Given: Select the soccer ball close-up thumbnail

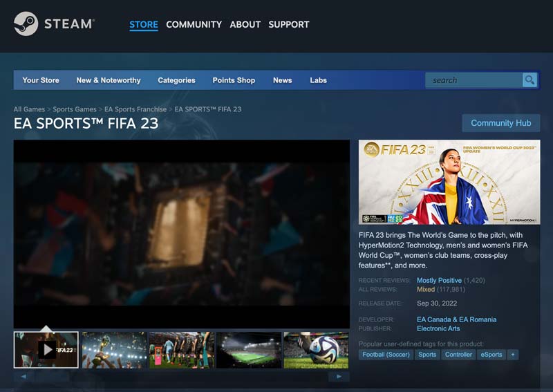Looking at the screenshot, I should coord(316,350).
